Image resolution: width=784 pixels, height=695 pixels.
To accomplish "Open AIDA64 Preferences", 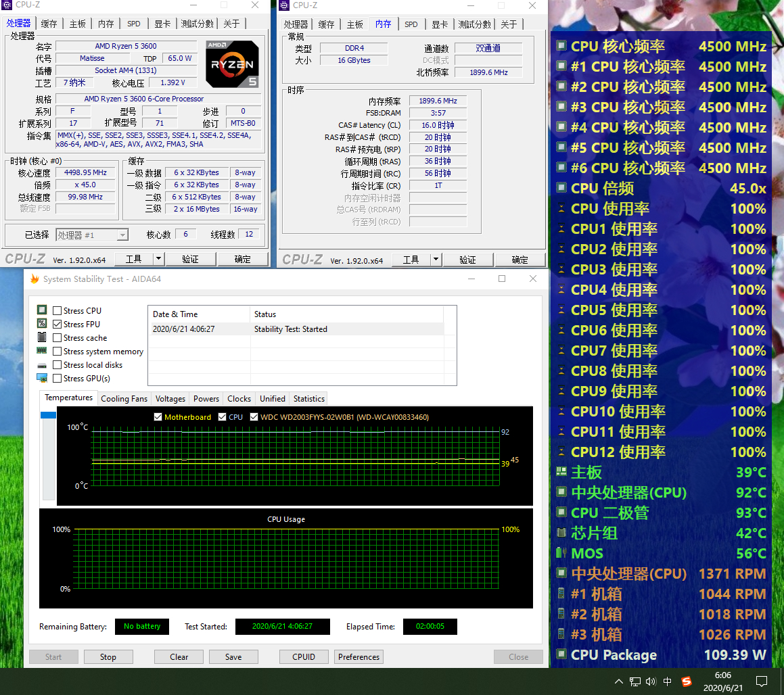I will 359,656.
